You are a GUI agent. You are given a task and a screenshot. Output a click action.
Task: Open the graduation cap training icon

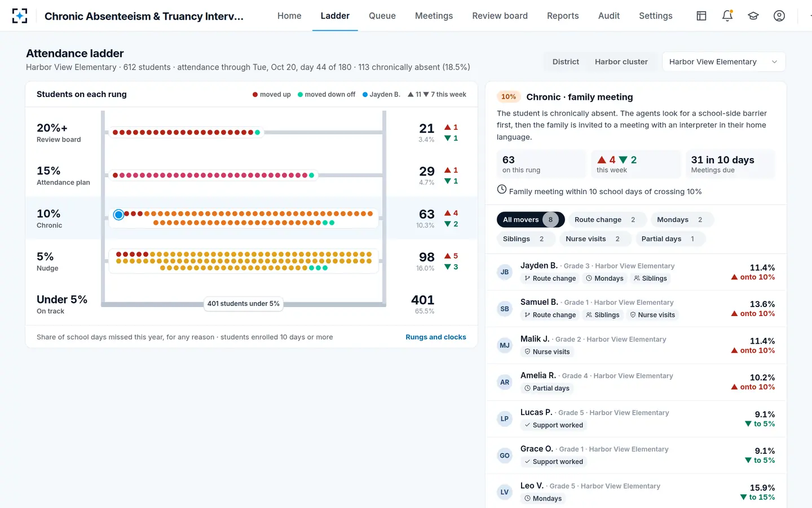(753, 16)
